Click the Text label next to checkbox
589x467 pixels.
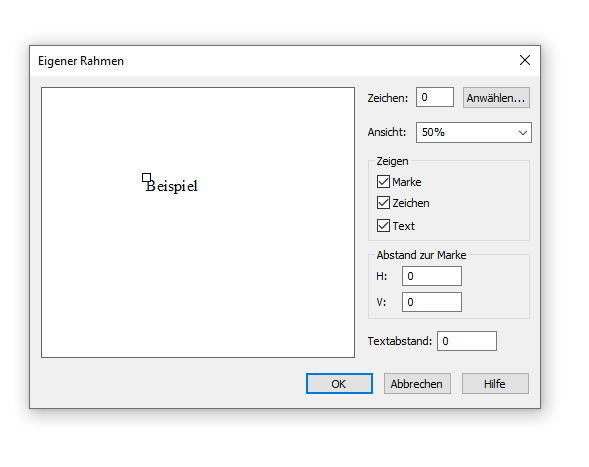pyautogui.click(x=403, y=226)
